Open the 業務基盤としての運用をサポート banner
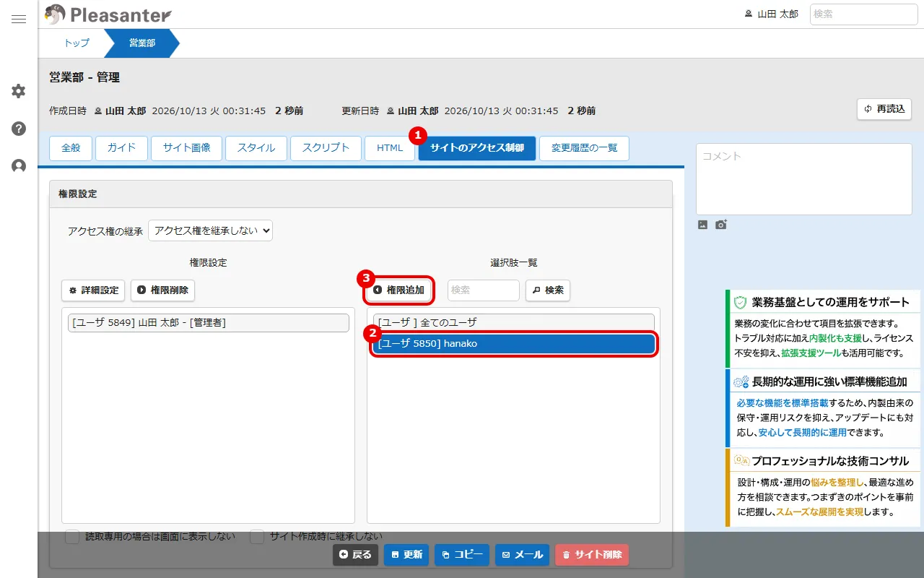Image resolution: width=924 pixels, height=578 pixels. (x=822, y=329)
